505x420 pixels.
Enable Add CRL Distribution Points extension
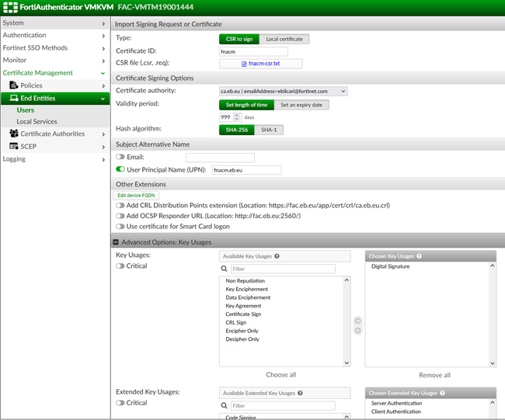120,205
